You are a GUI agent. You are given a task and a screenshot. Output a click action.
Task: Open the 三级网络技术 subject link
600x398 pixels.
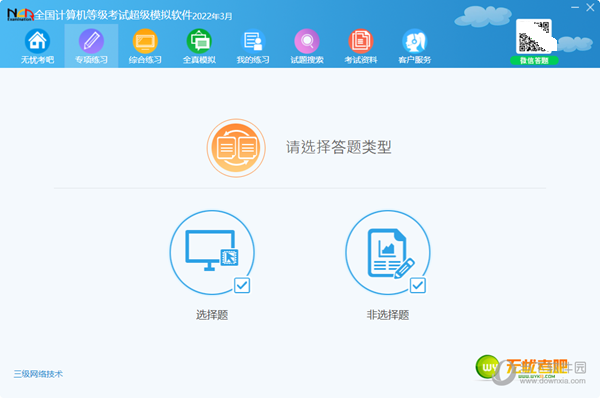(x=38, y=374)
